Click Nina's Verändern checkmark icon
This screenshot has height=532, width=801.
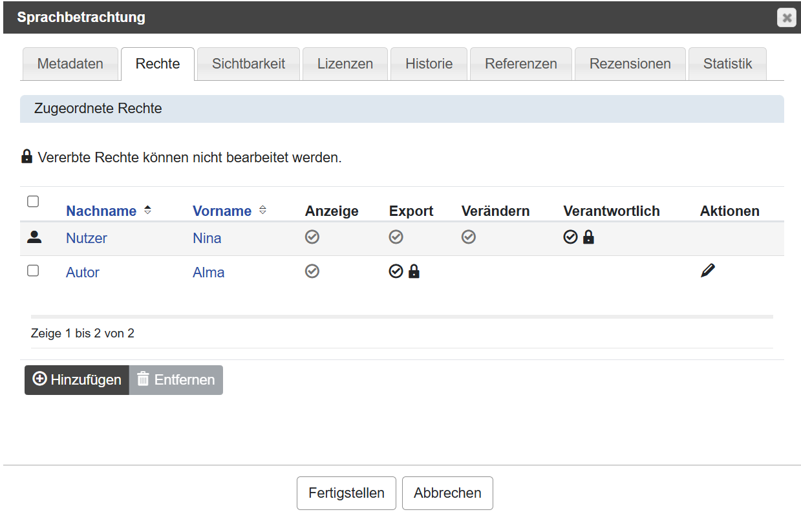469,237
